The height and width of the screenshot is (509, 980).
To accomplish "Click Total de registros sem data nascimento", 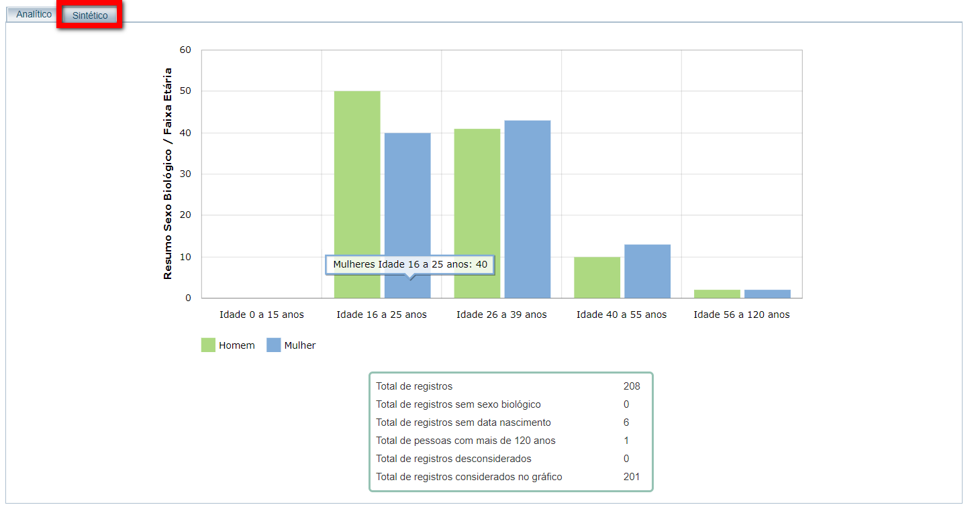I will click(463, 422).
